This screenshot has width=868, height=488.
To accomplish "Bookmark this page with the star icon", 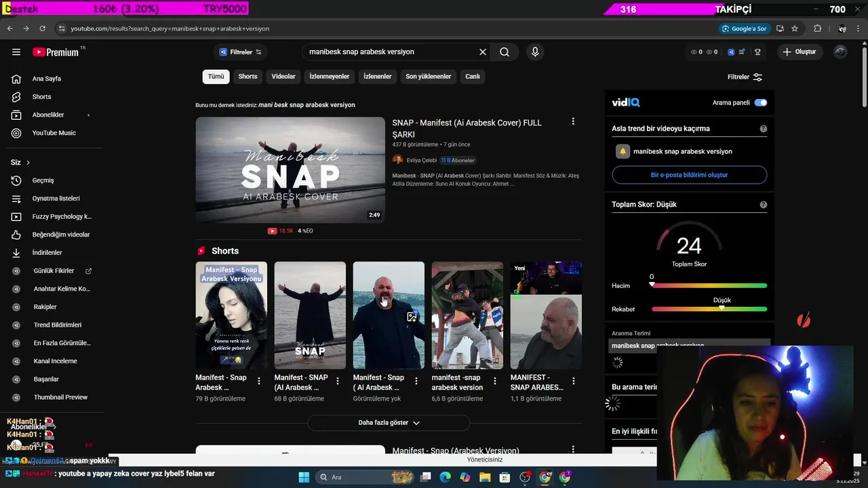I will pos(795,28).
